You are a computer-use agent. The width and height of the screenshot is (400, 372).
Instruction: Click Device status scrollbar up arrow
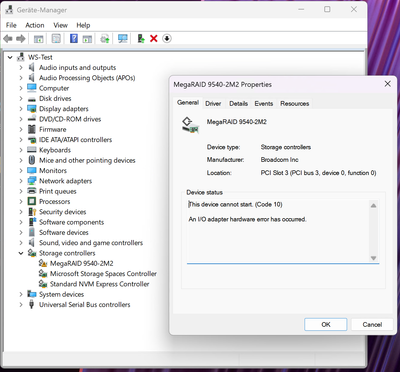click(373, 205)
